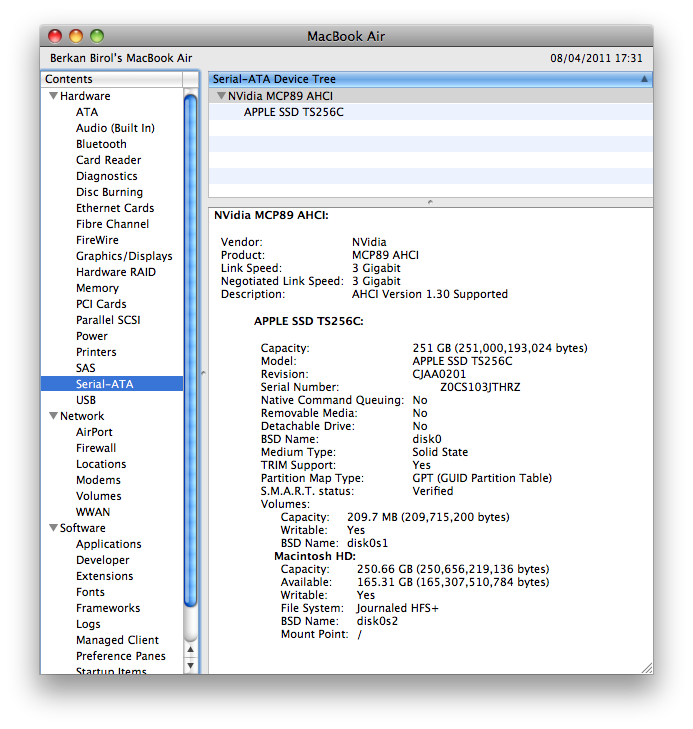Open Ethernet Cards section

pyautogui.click(x=115, y=208)
